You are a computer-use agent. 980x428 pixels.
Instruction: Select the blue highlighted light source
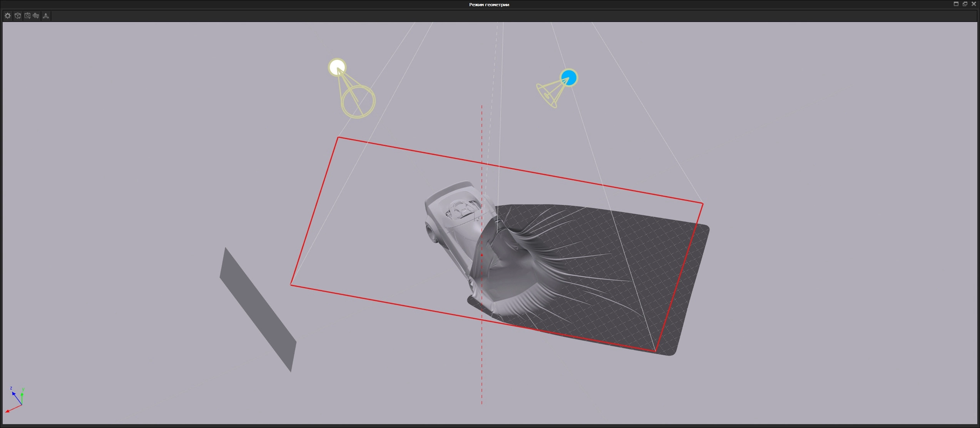(569, 78)
